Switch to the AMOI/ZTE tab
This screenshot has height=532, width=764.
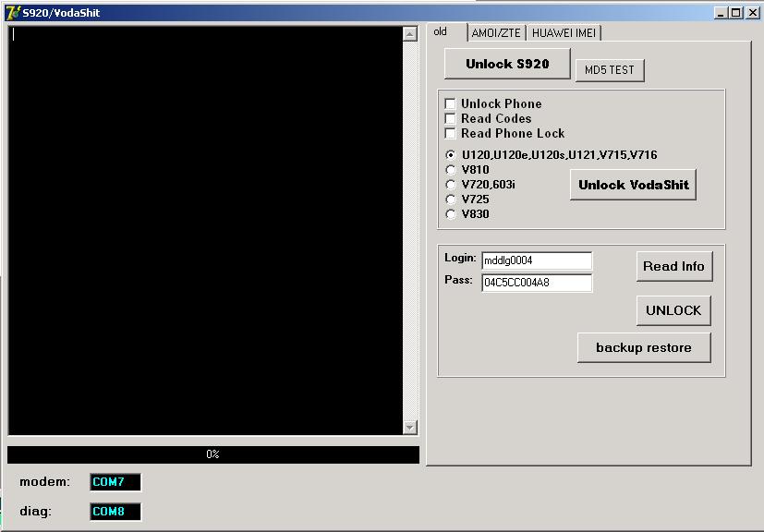(496, 33)
